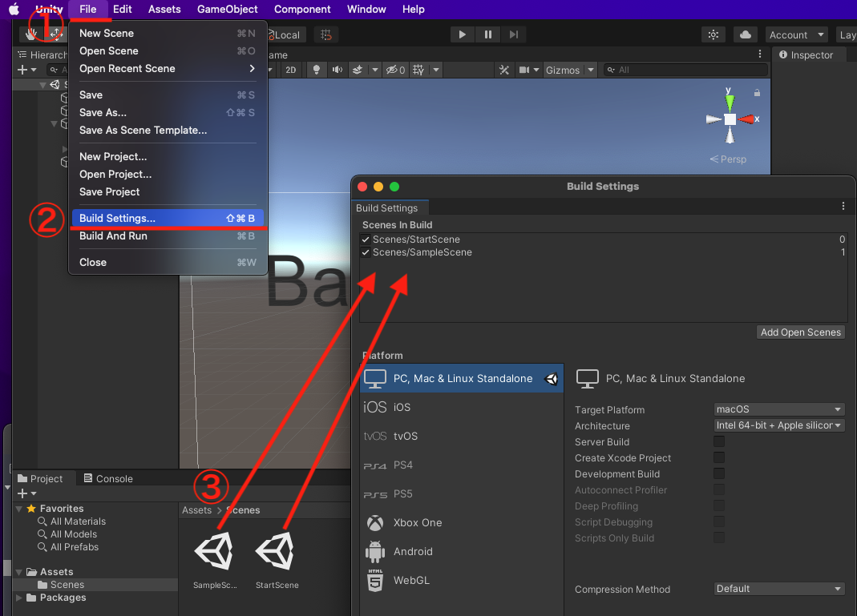Select the PS5 platform
Screen dimensions: 857x616
click(x=462, y=493)
